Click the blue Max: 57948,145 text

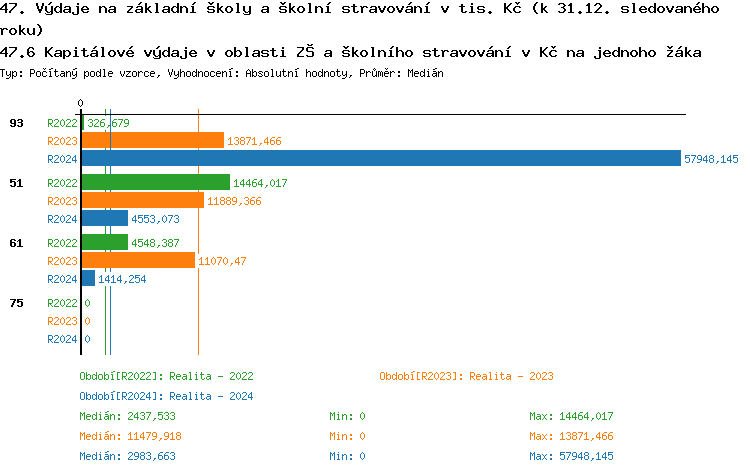tap(571, 456)
